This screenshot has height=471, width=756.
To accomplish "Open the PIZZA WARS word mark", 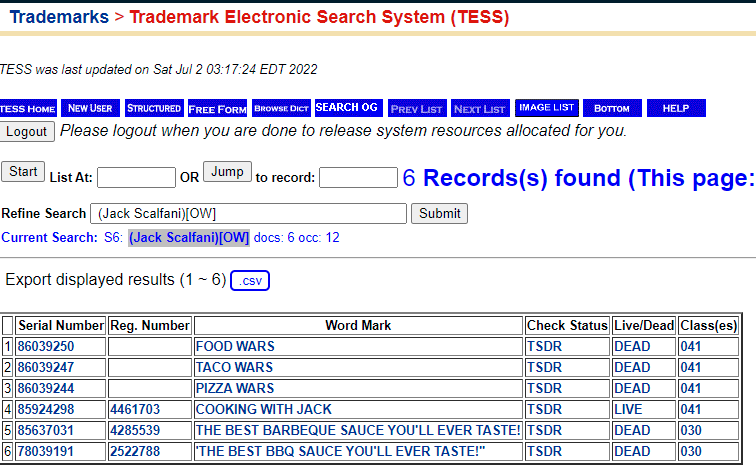I will (x=235, y=388).
